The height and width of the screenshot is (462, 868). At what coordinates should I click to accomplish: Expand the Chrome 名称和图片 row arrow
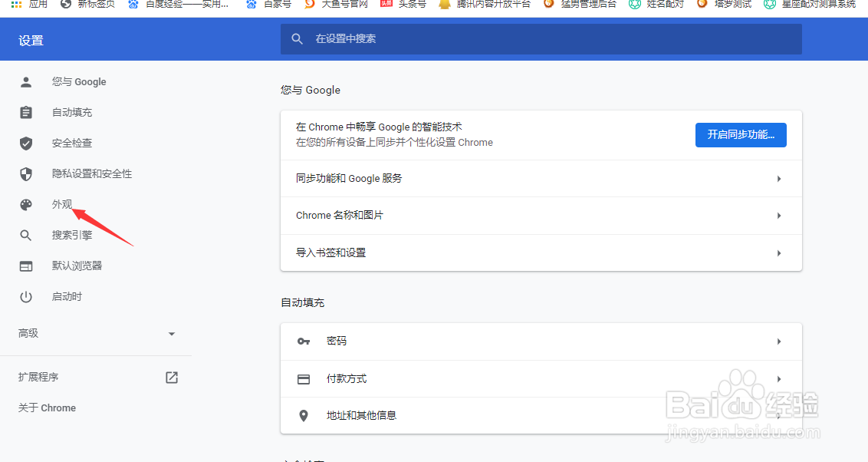[x=779, y=216]
